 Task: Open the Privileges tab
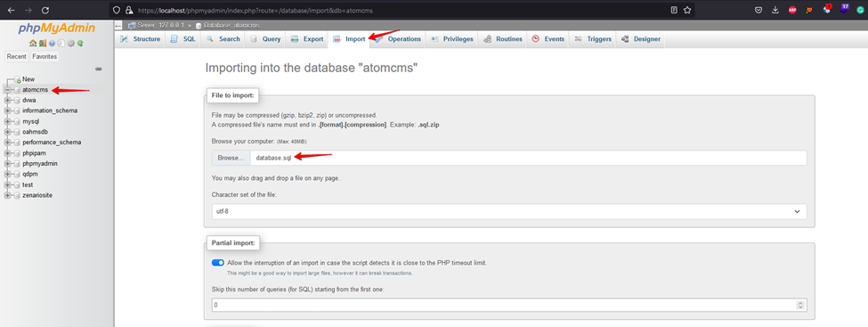[451, 39]
